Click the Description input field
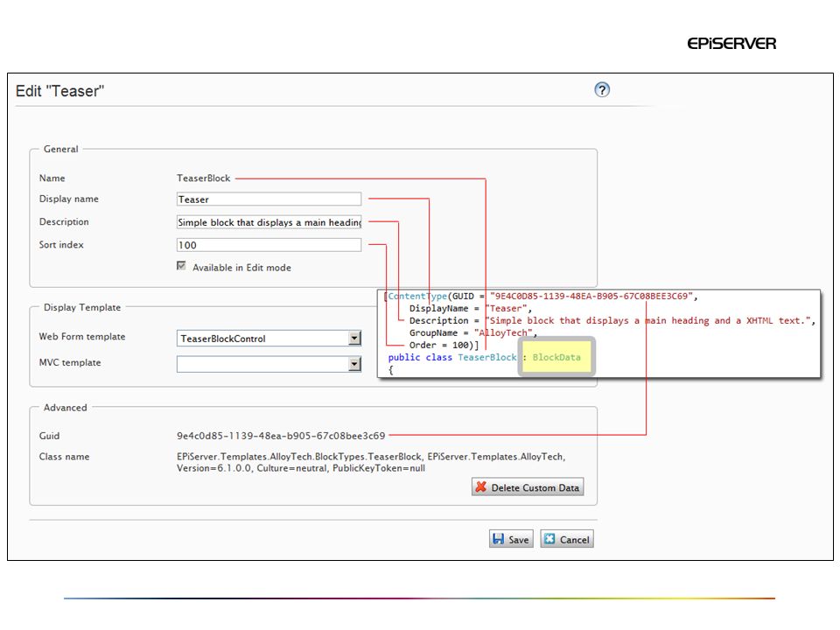 pyautogui.click(x=269, y=221)
